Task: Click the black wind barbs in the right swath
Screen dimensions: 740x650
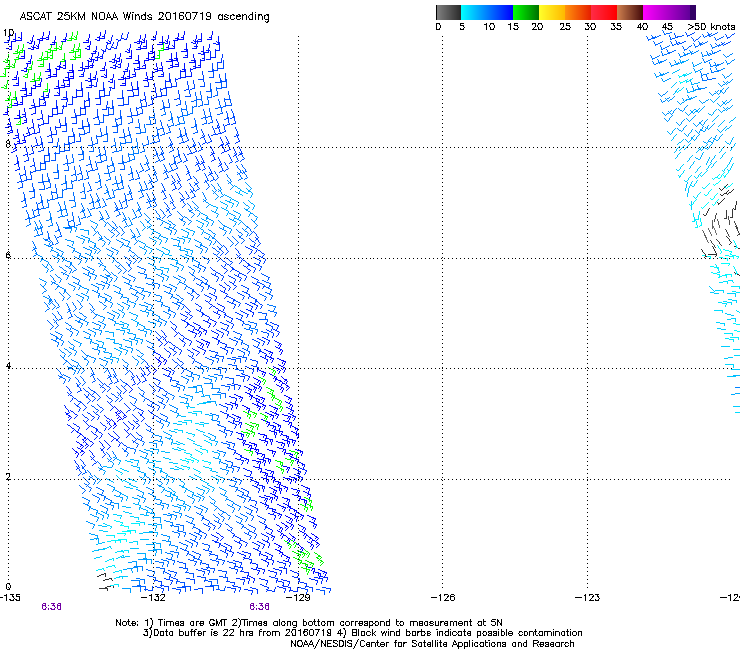Action: point(719,222)
